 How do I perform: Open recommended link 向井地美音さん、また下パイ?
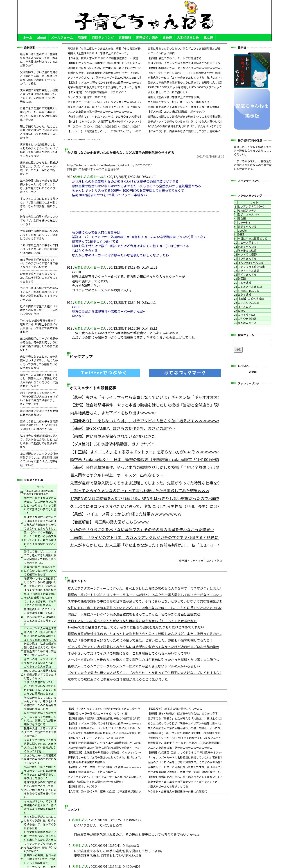[113, 413]
